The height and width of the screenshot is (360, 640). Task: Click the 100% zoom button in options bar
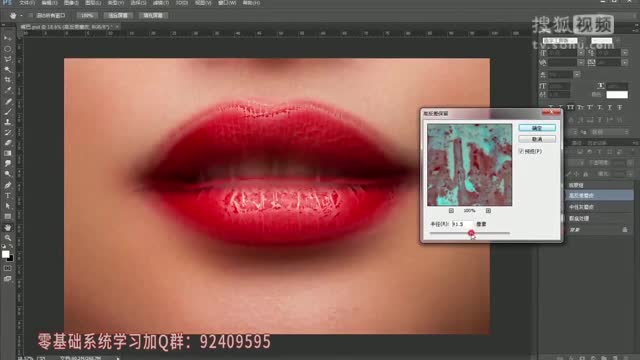(x=87, y=16)
